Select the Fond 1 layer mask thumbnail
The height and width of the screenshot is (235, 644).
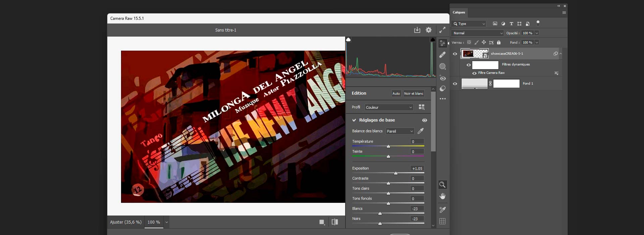tap(506, 84)
